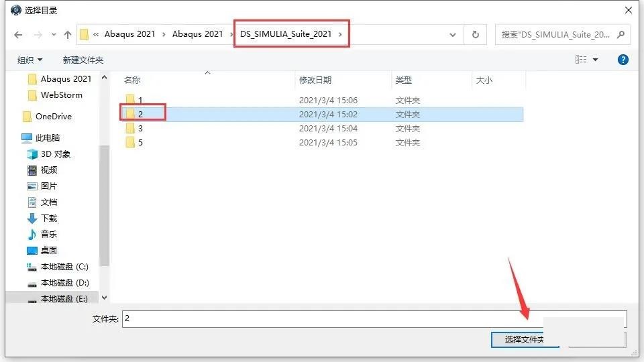Open 3D 对象 in sidebar
The height and width of the screenshot is (362, 644).
[48, 154]
